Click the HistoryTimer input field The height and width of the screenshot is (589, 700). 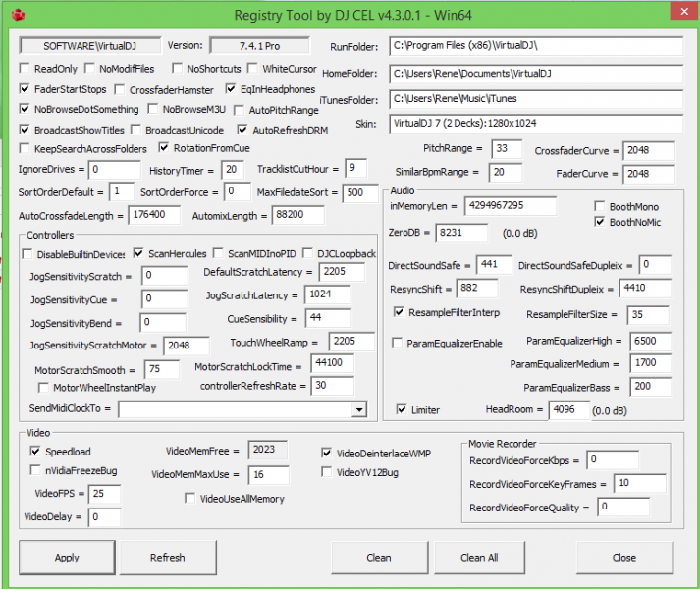click(x=233, y=170)
